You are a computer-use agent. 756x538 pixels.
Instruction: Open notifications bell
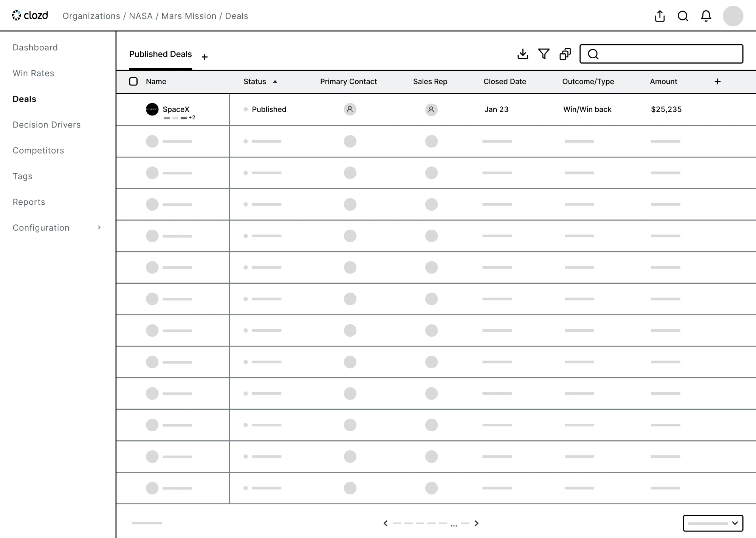[706, 16]
